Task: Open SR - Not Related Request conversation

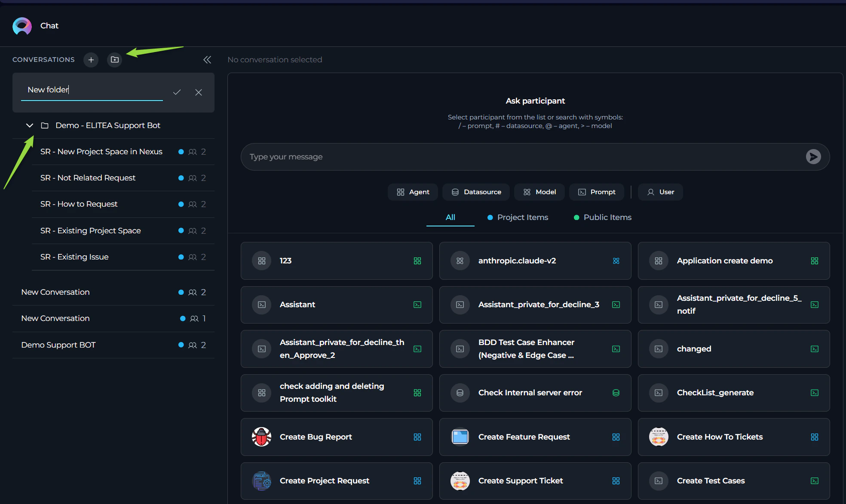Action: coord(88,178)
